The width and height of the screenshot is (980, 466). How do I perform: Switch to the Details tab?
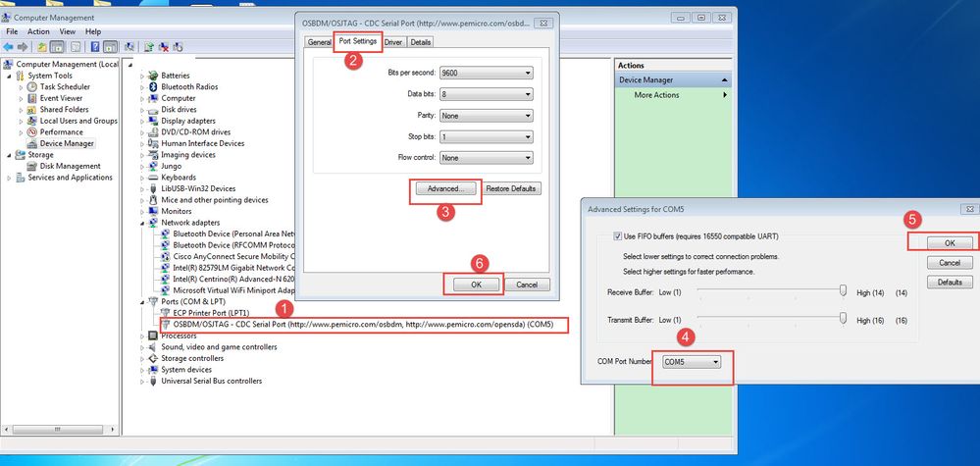[421, 42]
